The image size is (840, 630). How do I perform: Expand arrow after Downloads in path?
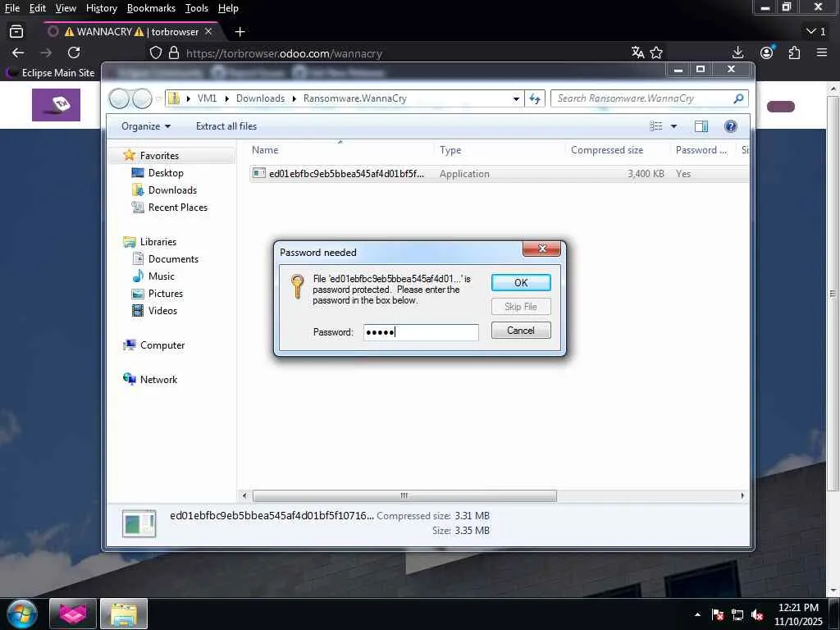294,98
